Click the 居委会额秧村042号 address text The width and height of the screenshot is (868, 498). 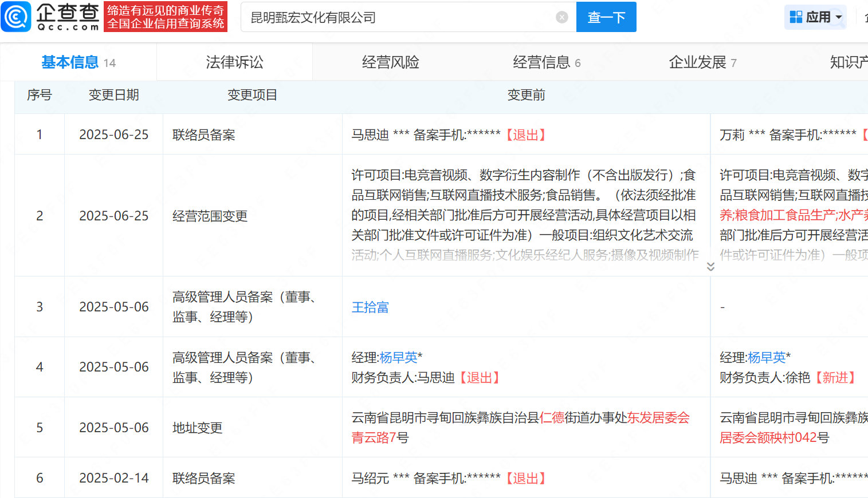[x=774, y=438]
